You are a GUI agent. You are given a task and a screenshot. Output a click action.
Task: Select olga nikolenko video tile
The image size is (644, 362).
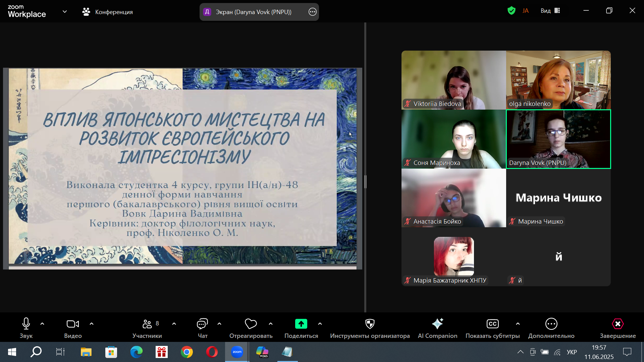pyautogui.click(x=558, y=80)
